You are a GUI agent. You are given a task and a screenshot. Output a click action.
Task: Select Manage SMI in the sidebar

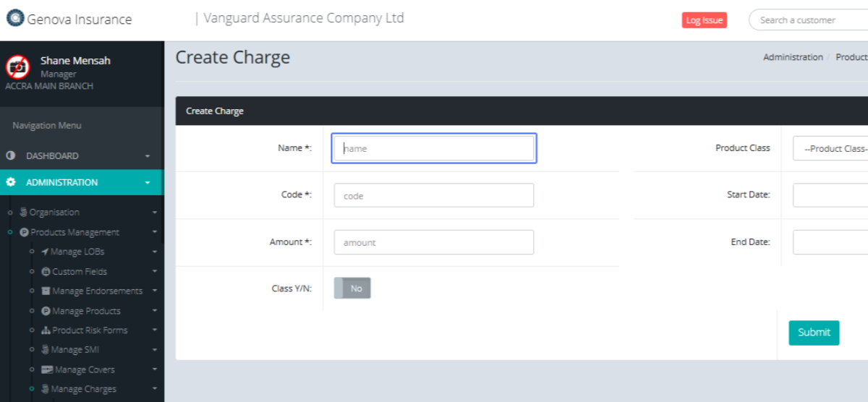pyautogui.click(x=75, y=350)
